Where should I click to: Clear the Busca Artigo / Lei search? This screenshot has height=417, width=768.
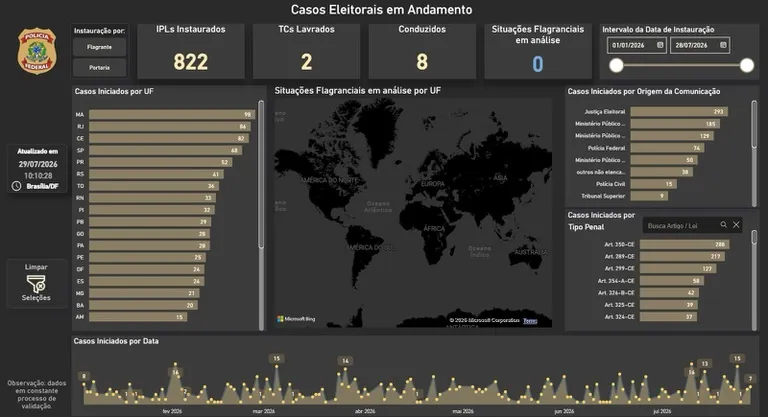736,225
